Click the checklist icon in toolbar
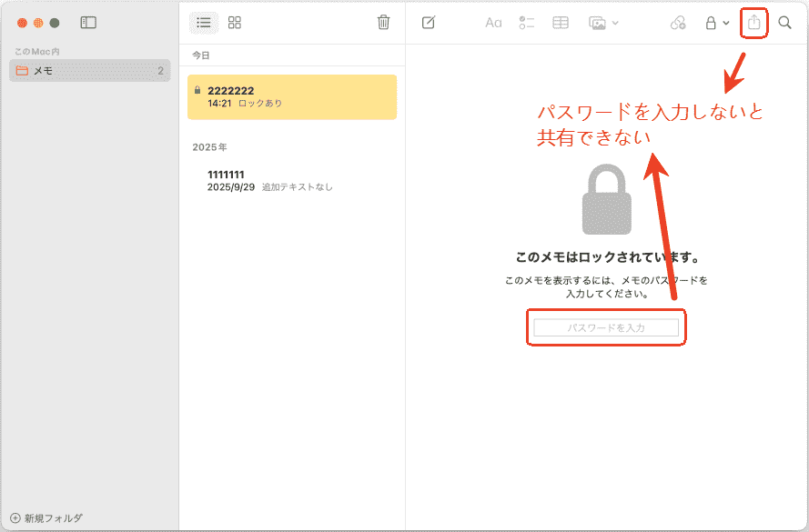The image size is (809, 532). click(x=527, y=23)
